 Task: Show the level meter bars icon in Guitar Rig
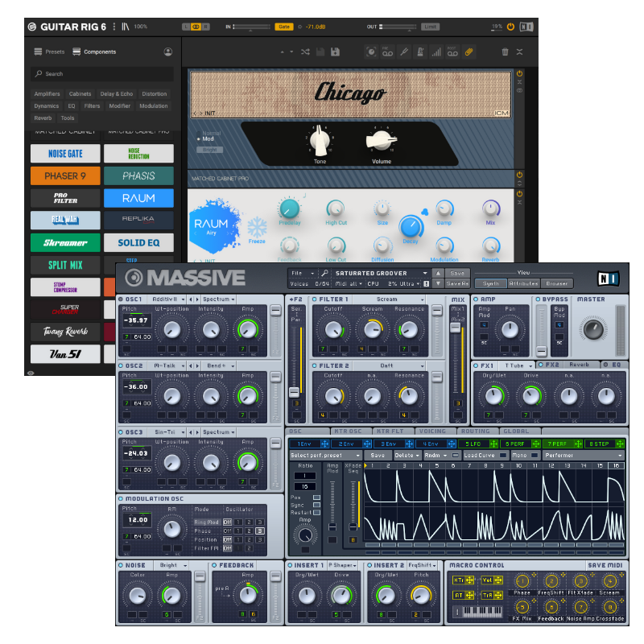pyautogui.click(x=436, y=52)
